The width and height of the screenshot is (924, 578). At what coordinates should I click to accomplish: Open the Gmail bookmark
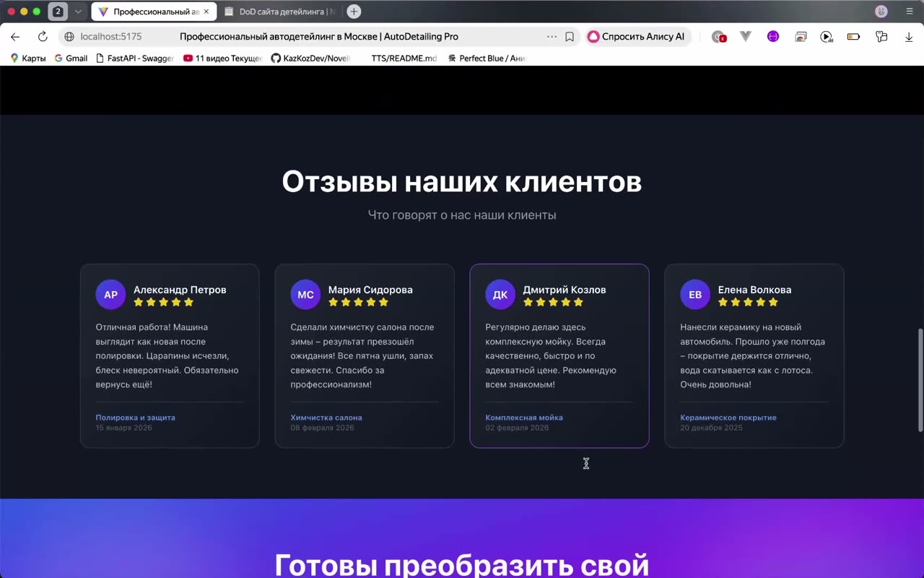point(71,59)
